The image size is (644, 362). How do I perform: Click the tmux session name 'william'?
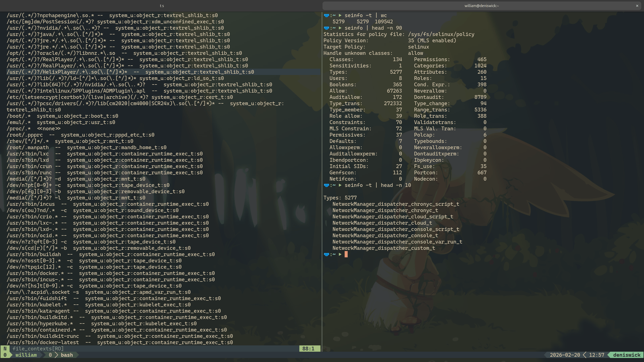tap(26, 355)
